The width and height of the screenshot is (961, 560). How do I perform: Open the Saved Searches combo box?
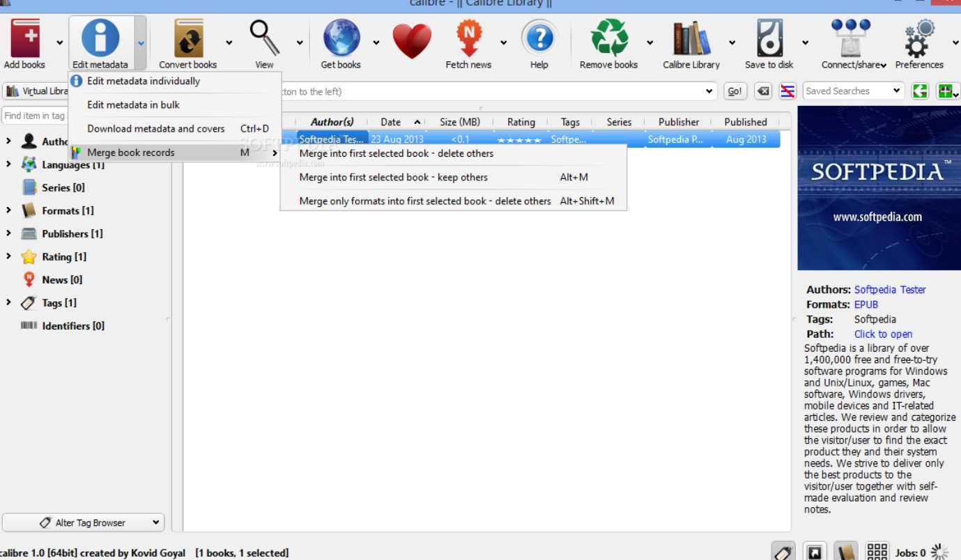tap(853, 91)
